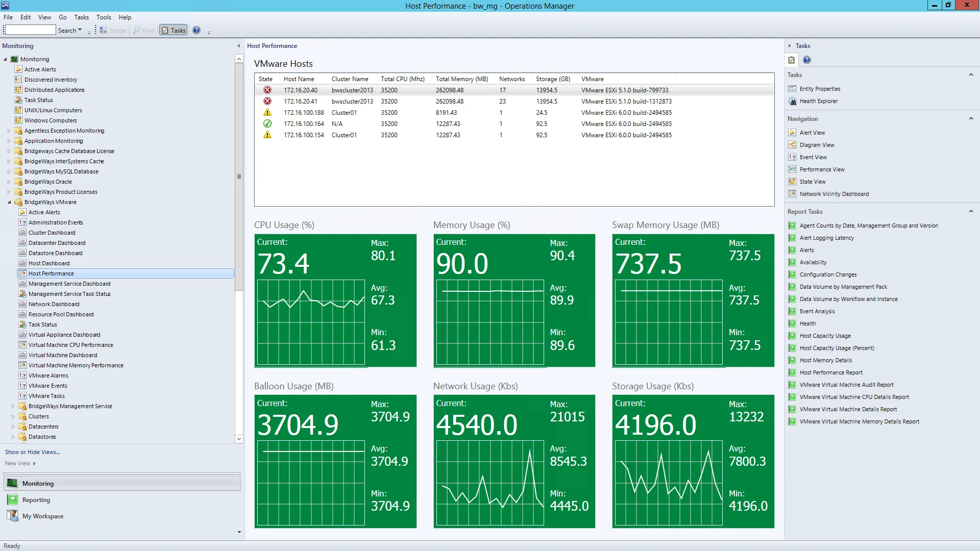Open the Search dropdown arrow
Screen dimensions: 980x551
(80, 30)
